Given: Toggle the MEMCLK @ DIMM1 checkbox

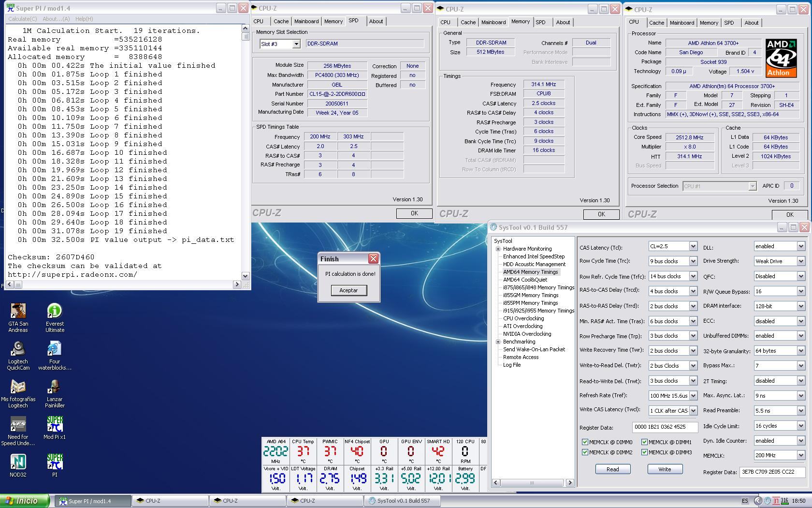Looking at the screenshot, I should [644, 442].
